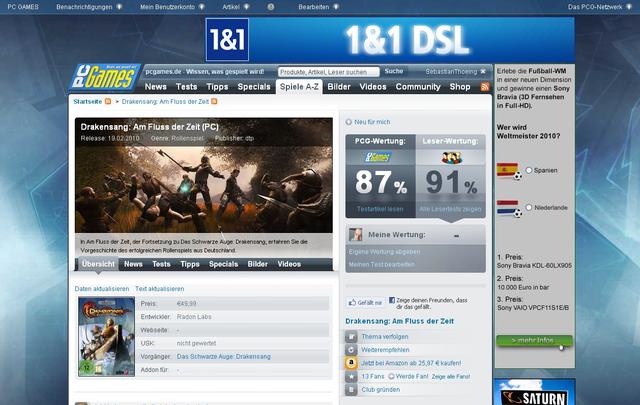This screenshot has width=640, height=405.
Task: Click the Club gründen link text
Action: [x=380, y=389]
